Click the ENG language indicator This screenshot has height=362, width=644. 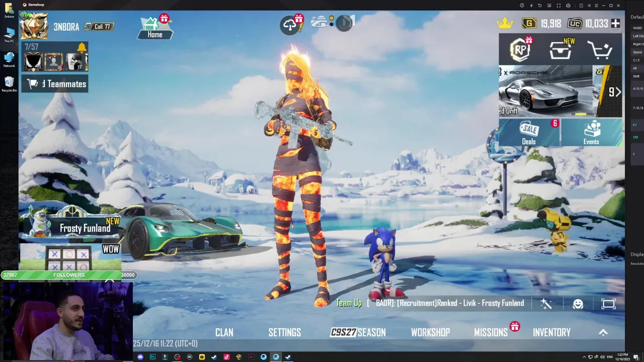point(610,357)
